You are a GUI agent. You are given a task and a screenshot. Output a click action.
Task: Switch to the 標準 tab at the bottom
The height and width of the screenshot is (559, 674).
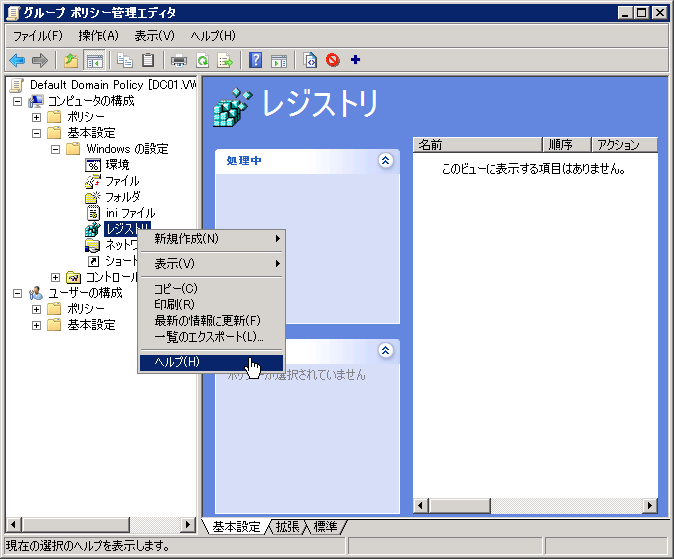(325, 526)
